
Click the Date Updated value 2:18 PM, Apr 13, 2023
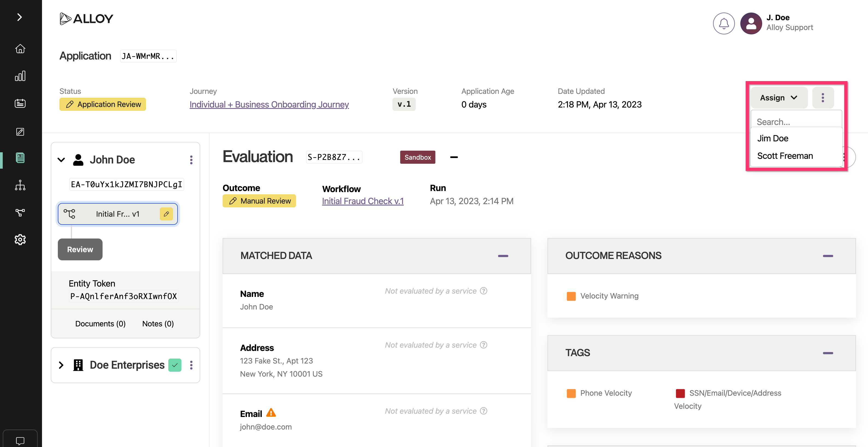click(x=600, y=105)
